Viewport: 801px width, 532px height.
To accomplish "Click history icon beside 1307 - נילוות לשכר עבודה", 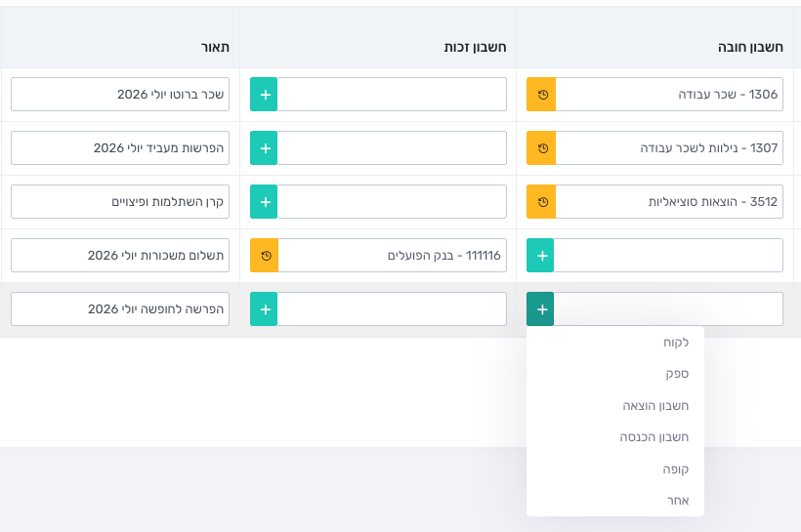I will [541, 148].
